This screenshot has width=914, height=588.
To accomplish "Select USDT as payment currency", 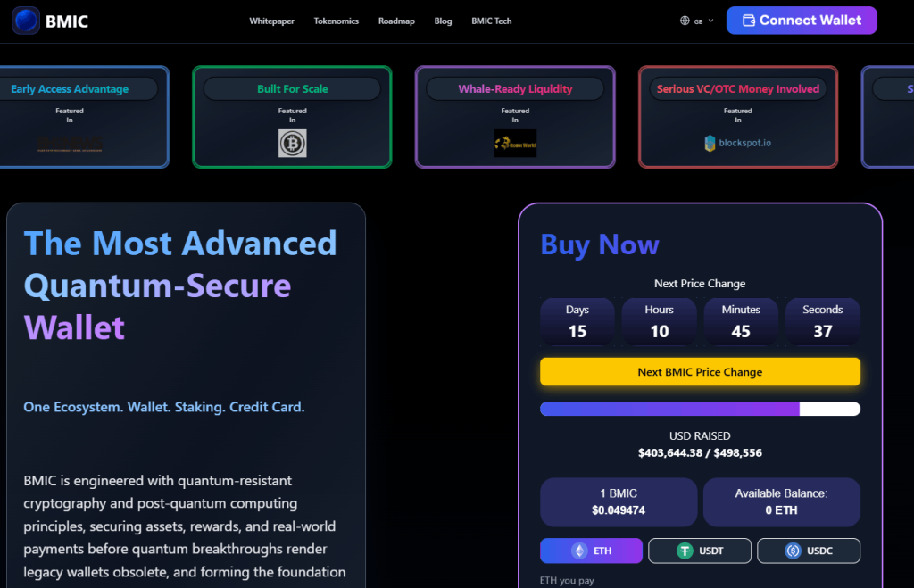I will [x=699, y=551].
